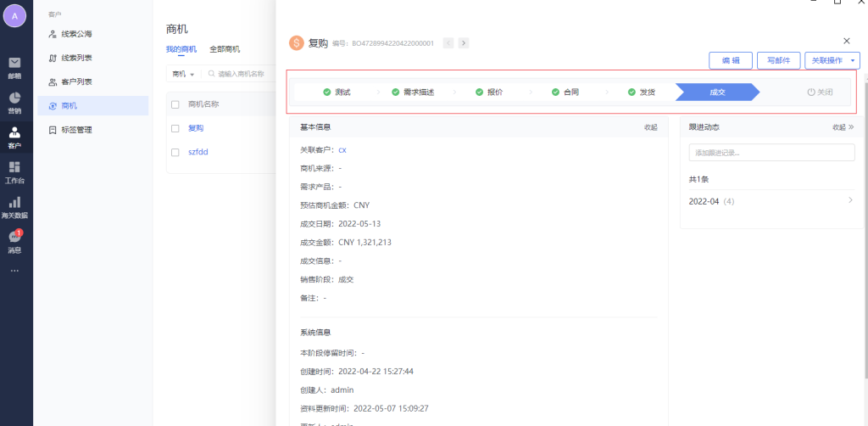This screenshot has height=426, width=868.
Task: Open the 工作台 workbench icon
Action: [x=14, y=171]
